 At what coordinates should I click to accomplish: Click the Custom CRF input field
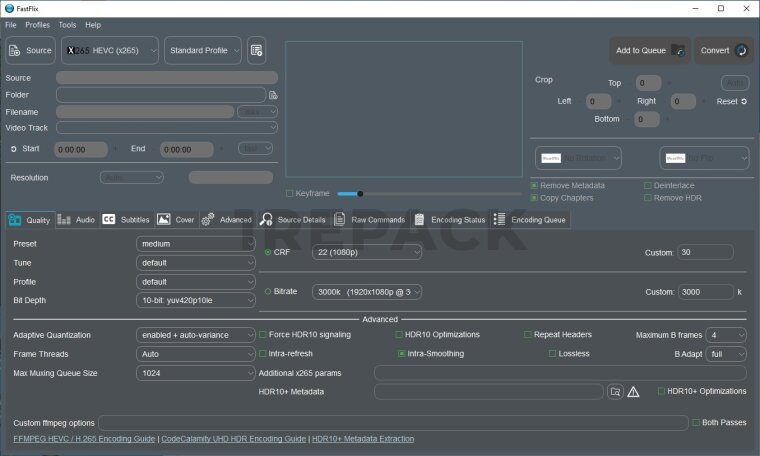705,253
